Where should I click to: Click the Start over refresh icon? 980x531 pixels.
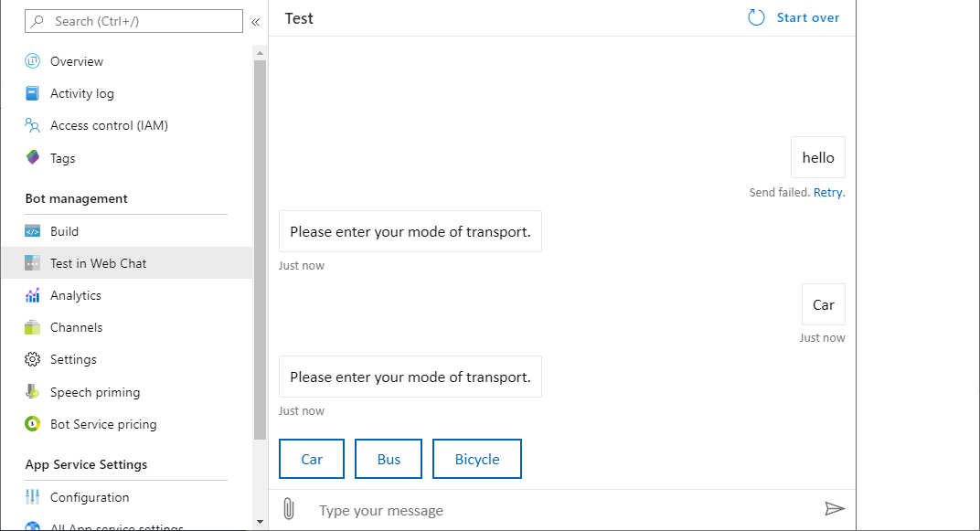pos(756,17)
